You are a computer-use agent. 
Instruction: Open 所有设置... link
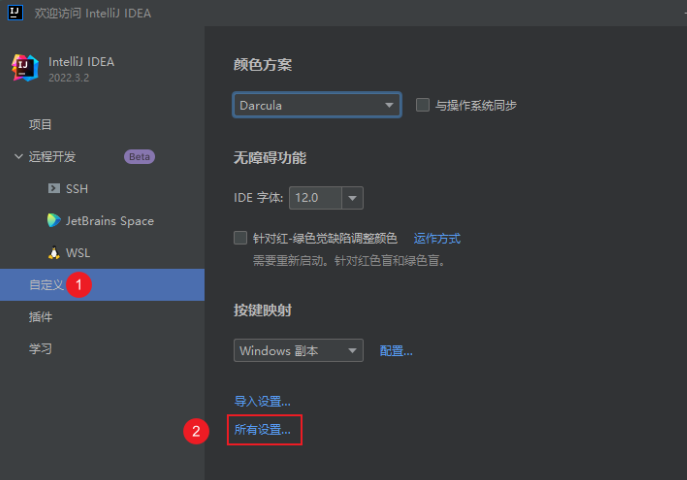tap(262, 430)
